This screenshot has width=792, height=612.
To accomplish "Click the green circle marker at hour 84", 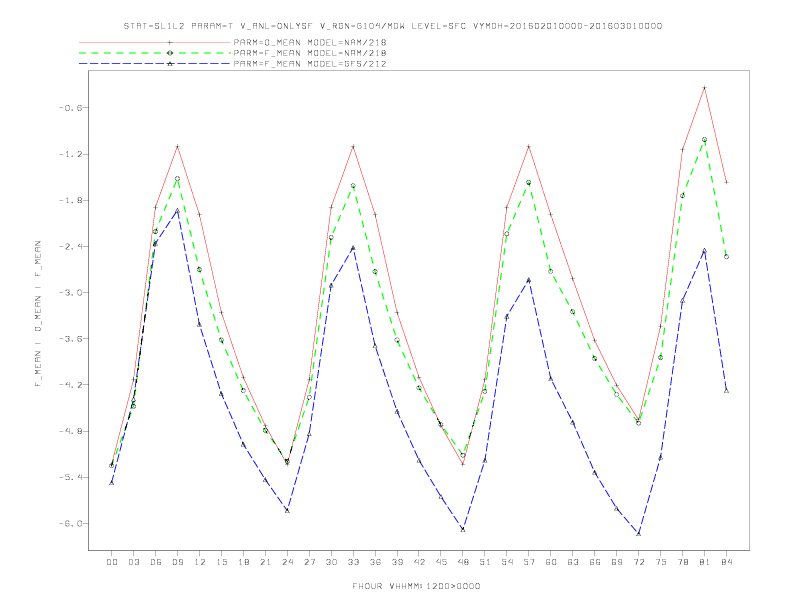I will pyautogui.click(x=726, y=257).
